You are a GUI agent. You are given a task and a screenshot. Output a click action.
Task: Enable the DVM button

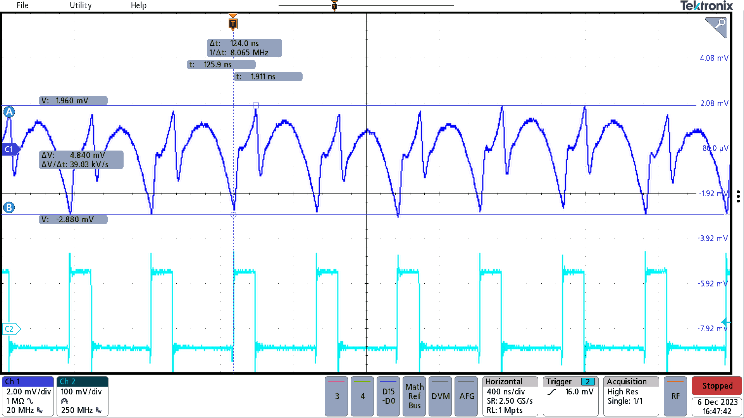[441, 396]
